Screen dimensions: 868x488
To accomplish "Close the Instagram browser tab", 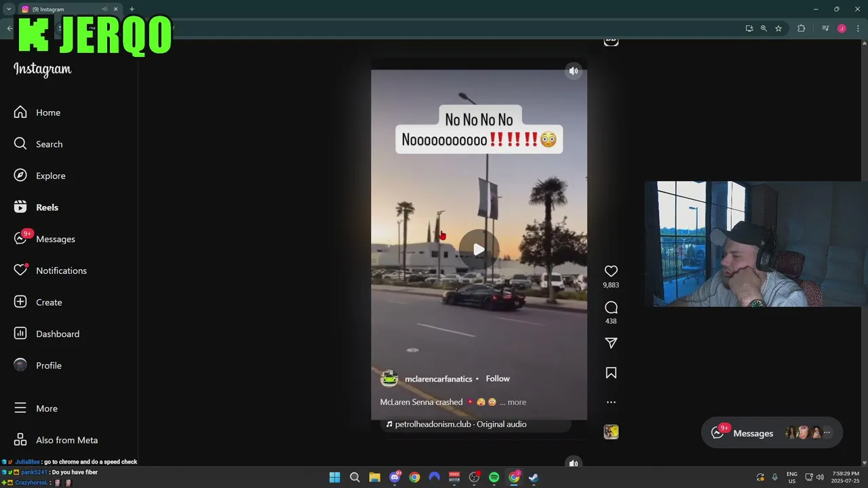I will [x=115, y=9].
